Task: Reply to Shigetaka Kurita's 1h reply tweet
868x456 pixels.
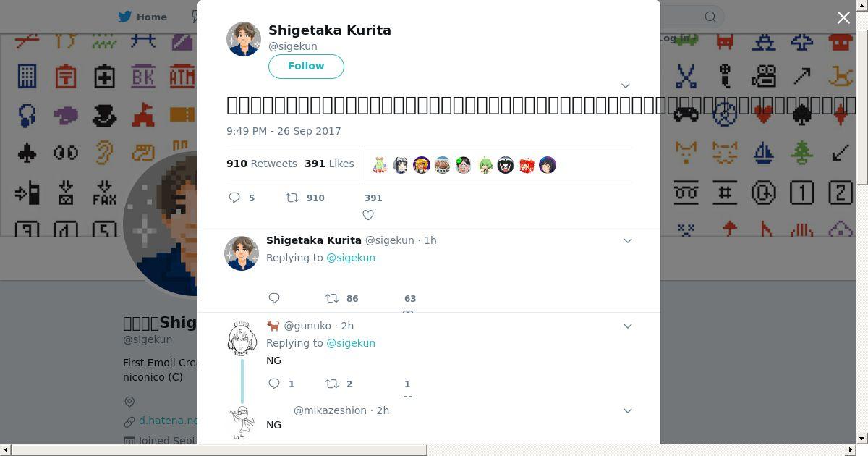Action: click(274, 298)
